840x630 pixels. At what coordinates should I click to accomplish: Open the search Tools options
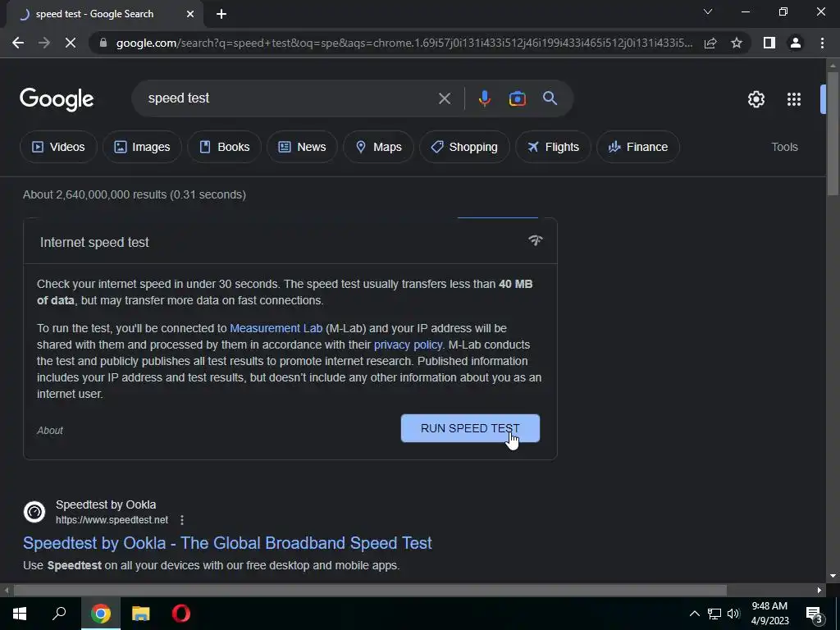point(784,147)
